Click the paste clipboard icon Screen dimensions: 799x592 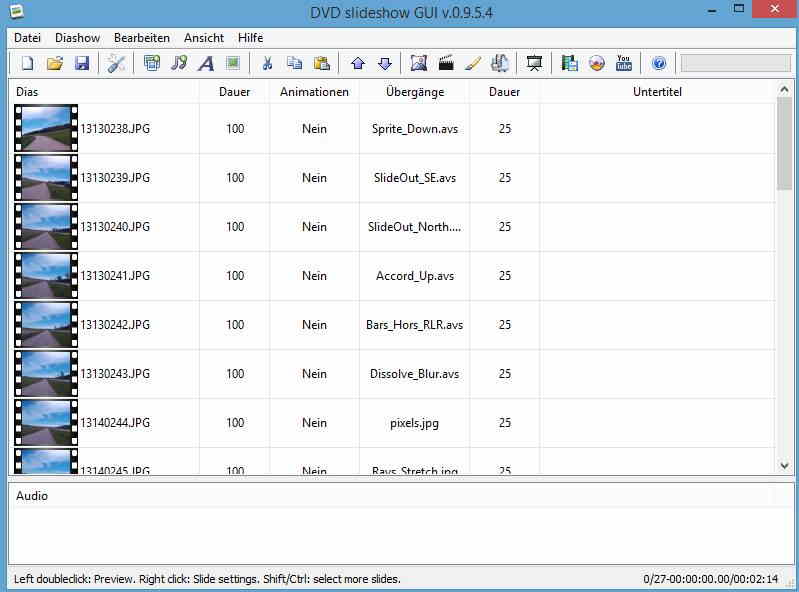(x=321, y=63)
